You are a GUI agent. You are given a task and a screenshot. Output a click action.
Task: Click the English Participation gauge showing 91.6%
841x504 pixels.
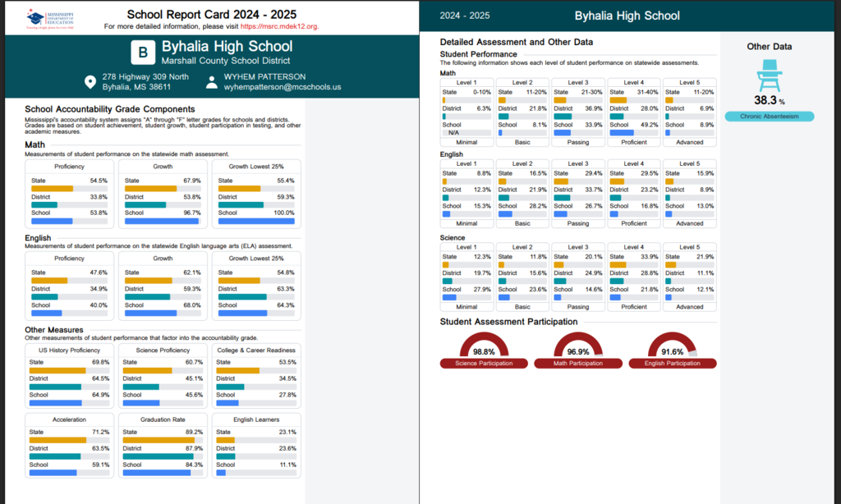coord(672,346)
